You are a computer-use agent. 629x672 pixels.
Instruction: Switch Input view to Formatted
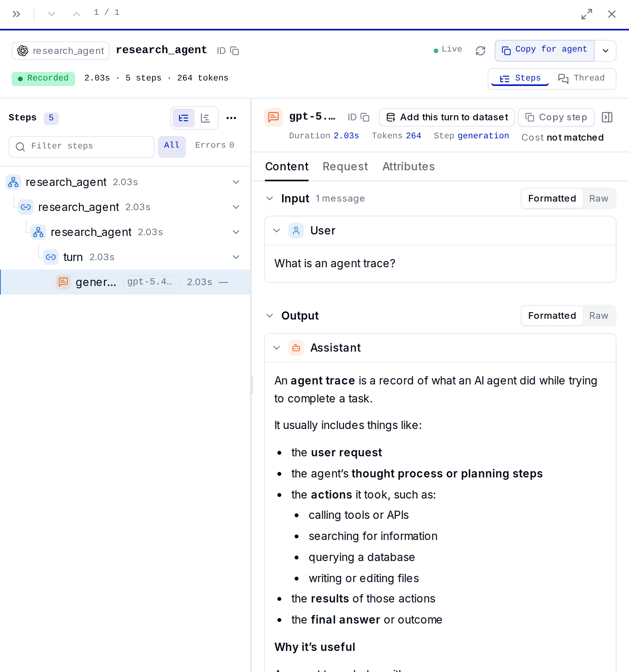(x=552, y=198)
